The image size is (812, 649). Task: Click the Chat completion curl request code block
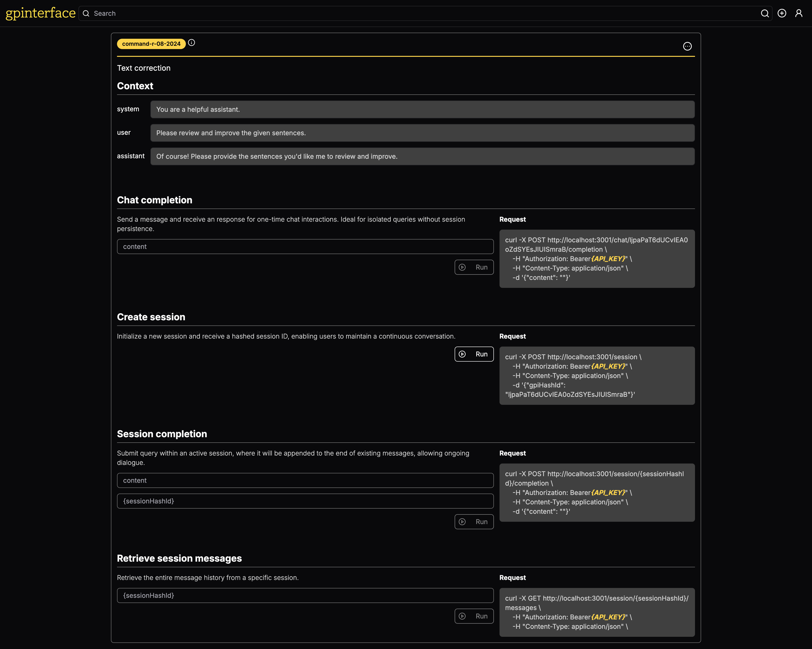coord(597,259)
